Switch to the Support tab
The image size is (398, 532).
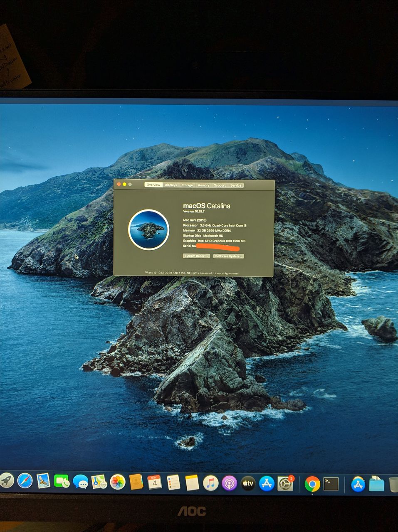click(x=220, y=185)
